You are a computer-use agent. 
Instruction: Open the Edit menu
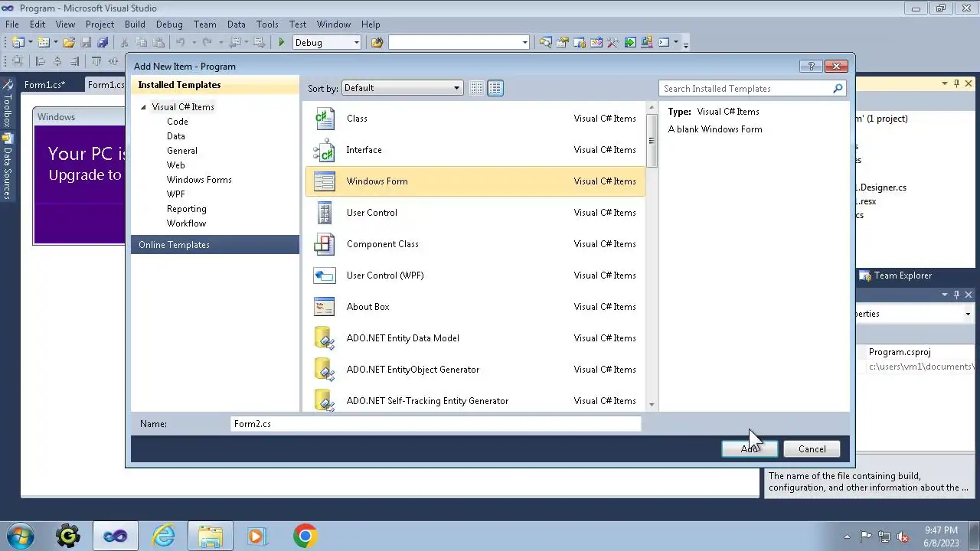38,24
